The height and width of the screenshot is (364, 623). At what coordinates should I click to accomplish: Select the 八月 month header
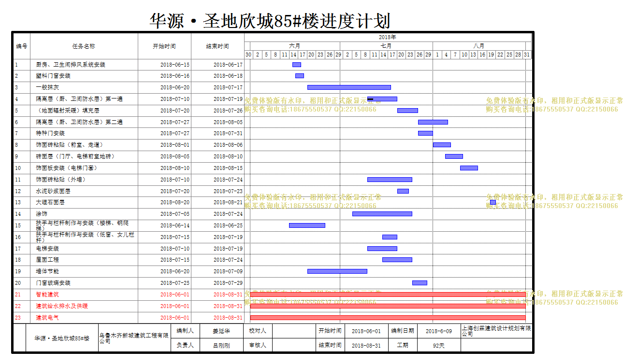(478, 46)
